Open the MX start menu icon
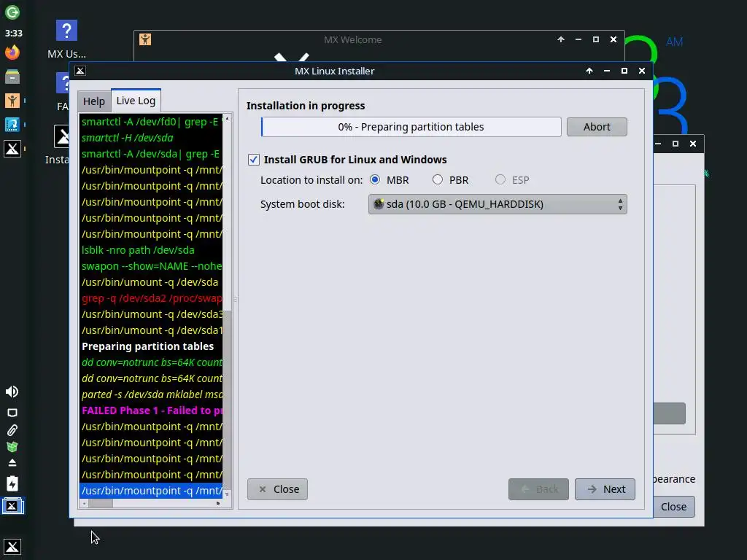The height and width of the screenshot is (560, 747). [12, 547]
